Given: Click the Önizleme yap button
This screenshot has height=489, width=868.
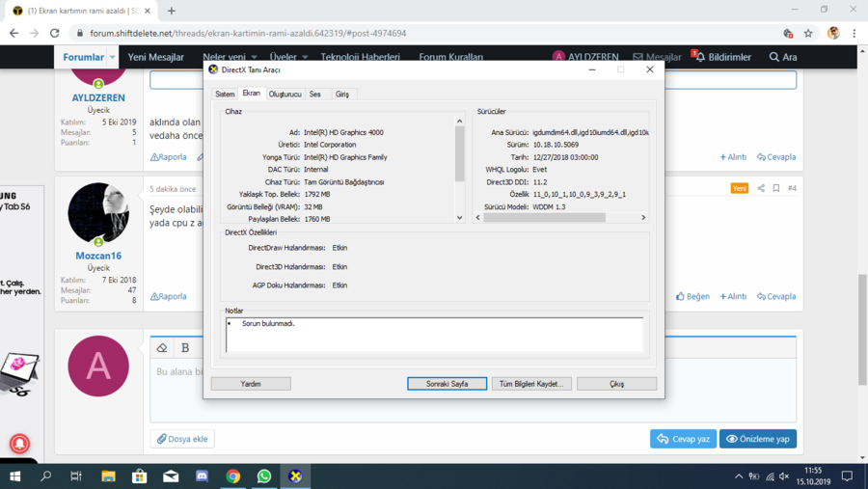Looking at the screenshot, I should click(758, 439).
